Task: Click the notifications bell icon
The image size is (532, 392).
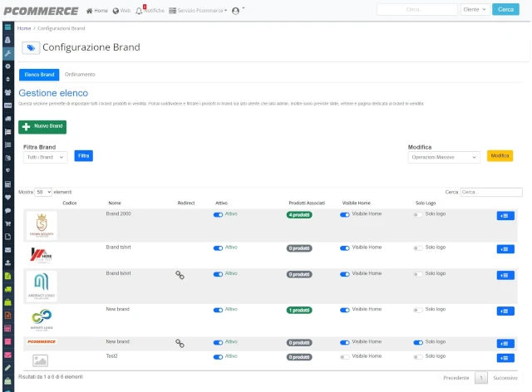Action: pyautogui.click(x=139, y=11)
